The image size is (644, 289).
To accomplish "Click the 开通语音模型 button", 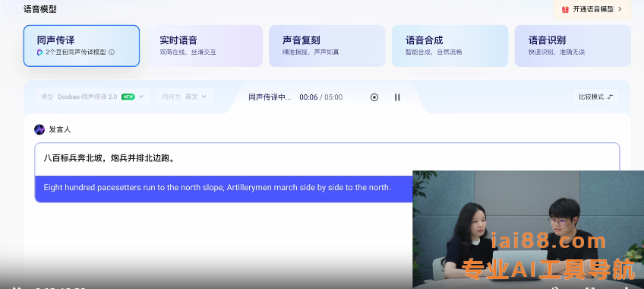I will point(592,9).
